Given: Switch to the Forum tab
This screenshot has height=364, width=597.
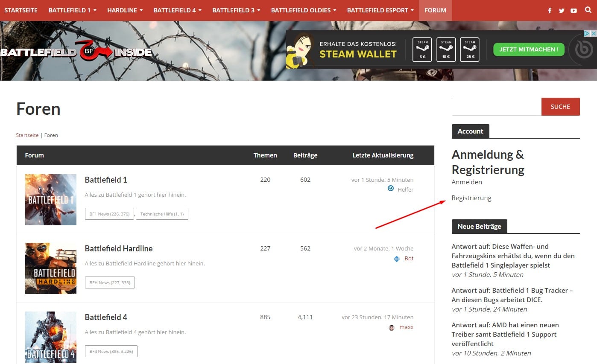Looking at the screenshot, I should point(435,10).
